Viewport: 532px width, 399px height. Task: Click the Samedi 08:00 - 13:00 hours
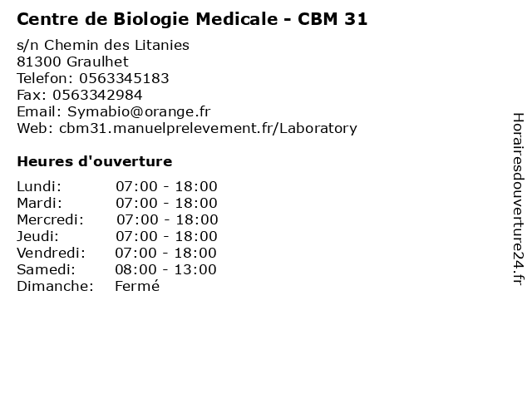165,269
